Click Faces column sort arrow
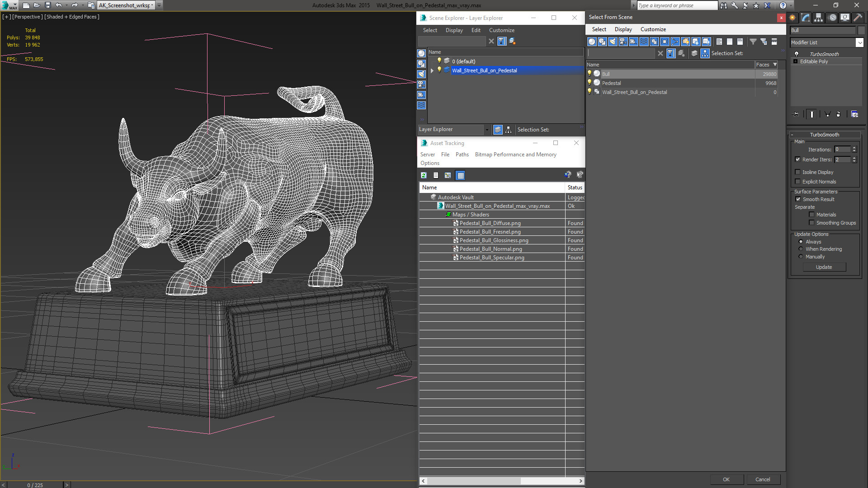The width and height of the screenshot is (868, 488). point(775,65)
